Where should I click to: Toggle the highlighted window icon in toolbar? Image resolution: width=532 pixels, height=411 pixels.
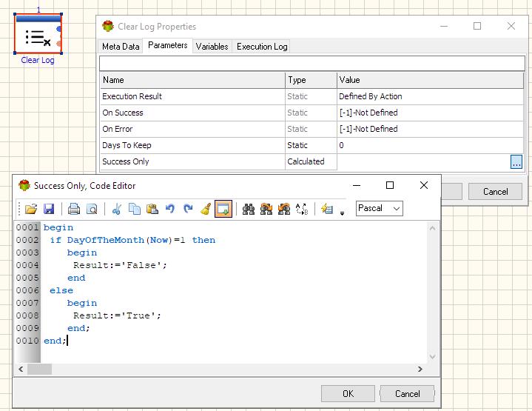223,209
